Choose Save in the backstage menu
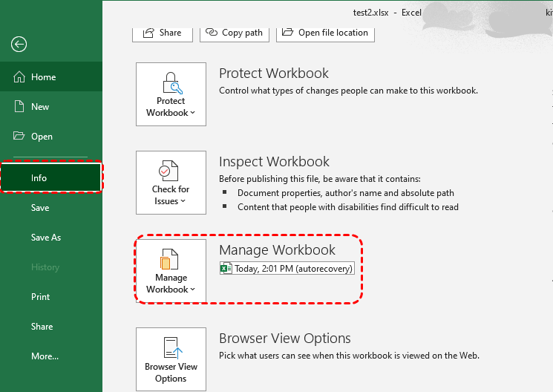Screen dimensions: 553x392 pyautogui.click(x=40, y=208)
